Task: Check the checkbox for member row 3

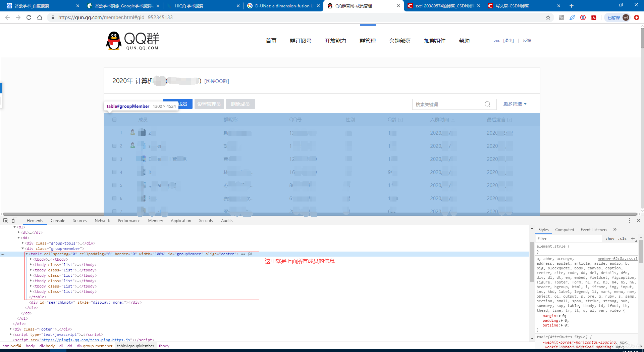Action: pyautogui.click(x=114, y=159)
